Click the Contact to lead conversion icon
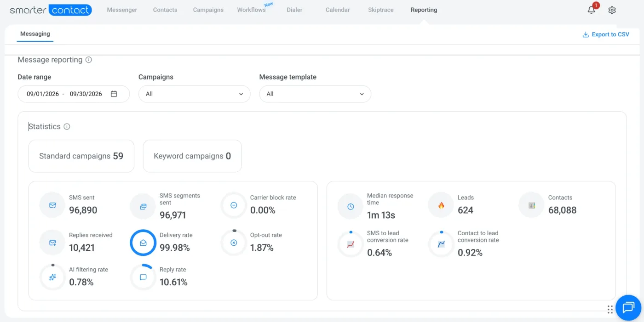The width and height of the screenshot is (644, 322). [441, 244]
